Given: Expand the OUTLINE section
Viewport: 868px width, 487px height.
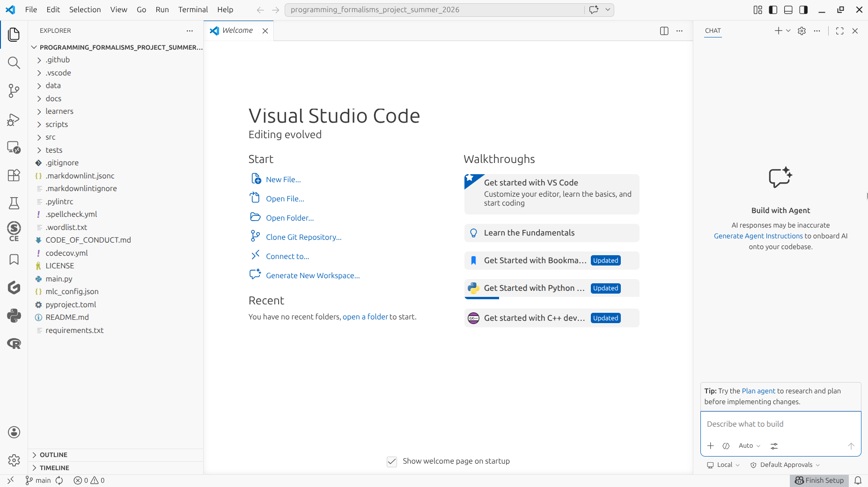Looking at the screenshot, I should (116, 455).
